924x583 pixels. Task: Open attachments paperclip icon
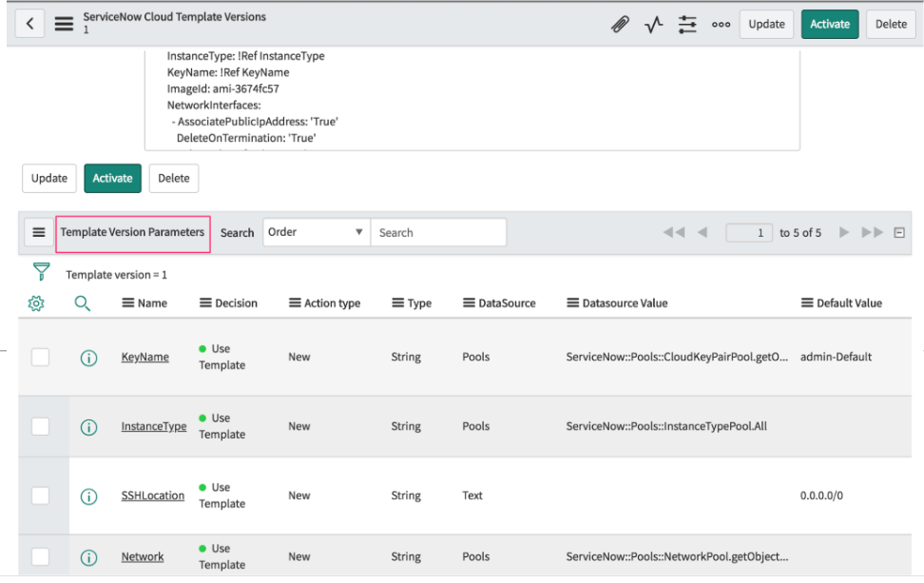pyautogui.click(x=620, y=24)
